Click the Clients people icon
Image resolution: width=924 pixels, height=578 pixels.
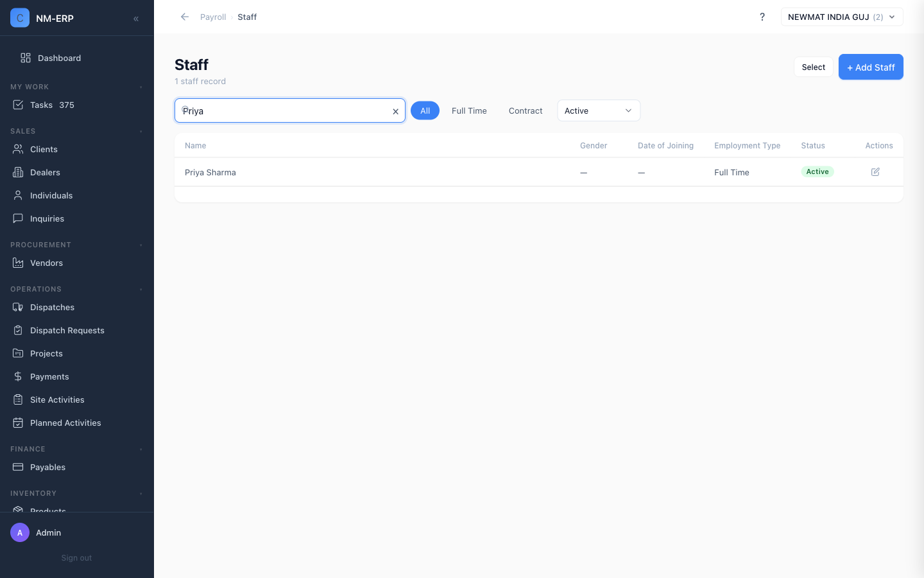click(18, 149)
